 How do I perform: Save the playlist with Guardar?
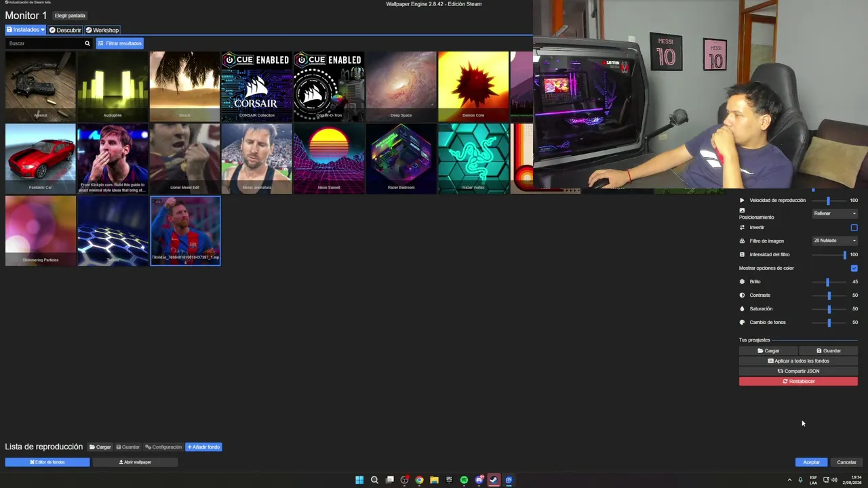(x=127, y=447)
